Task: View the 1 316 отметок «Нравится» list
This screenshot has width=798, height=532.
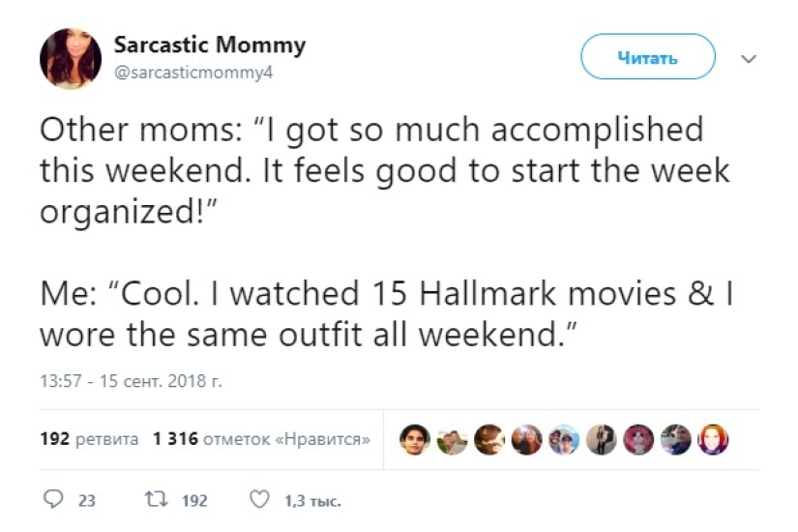Action: [261, 439]
